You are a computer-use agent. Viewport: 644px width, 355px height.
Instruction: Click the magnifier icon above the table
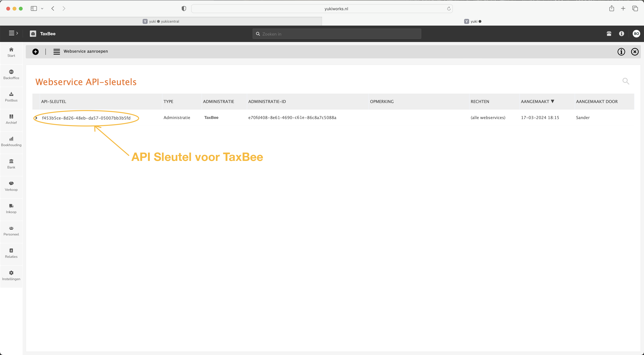click(626, 81)
